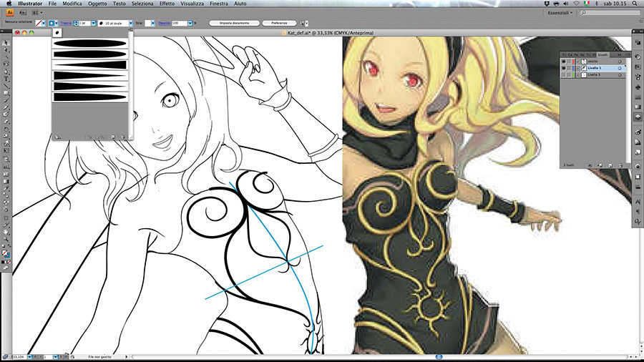
Task: Select the Zoom magnifier tool
Action: pyautogui.click(x=6, y=239)
